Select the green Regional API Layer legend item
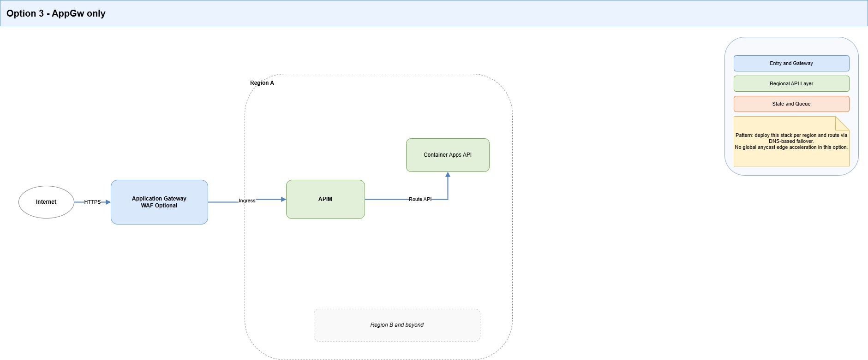The width and height of the screenshot is (868, 360). click(791, 84)
